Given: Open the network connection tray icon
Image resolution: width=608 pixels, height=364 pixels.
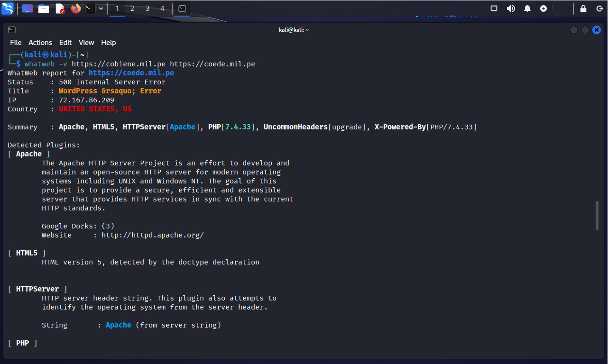Looking at the screenshot, I should 494,9.
